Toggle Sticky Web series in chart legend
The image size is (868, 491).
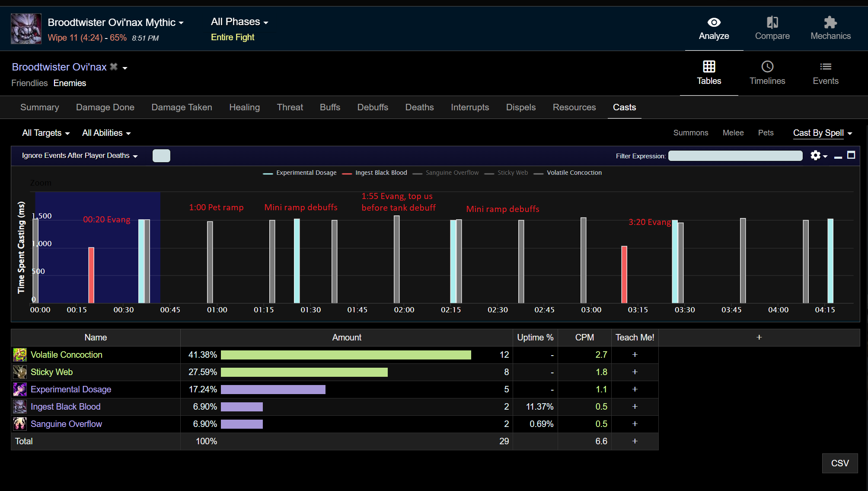(x=512, y=173)
